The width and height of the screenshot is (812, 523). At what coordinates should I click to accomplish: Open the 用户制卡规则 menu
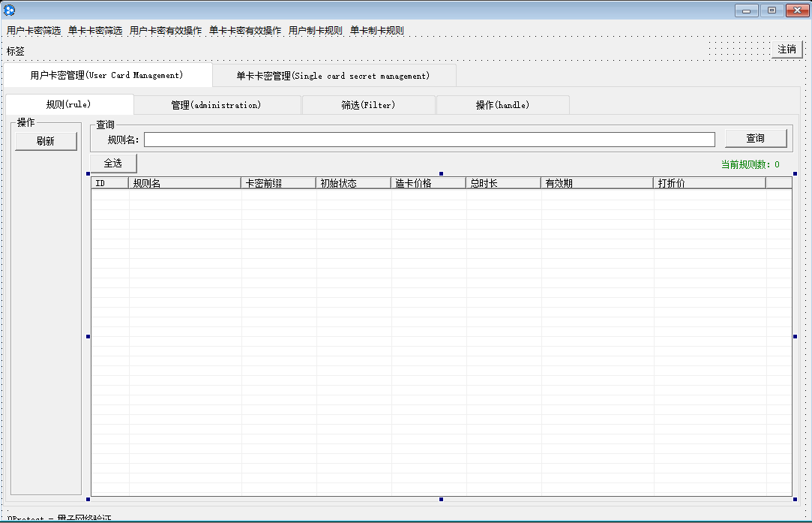pos(316,31)
